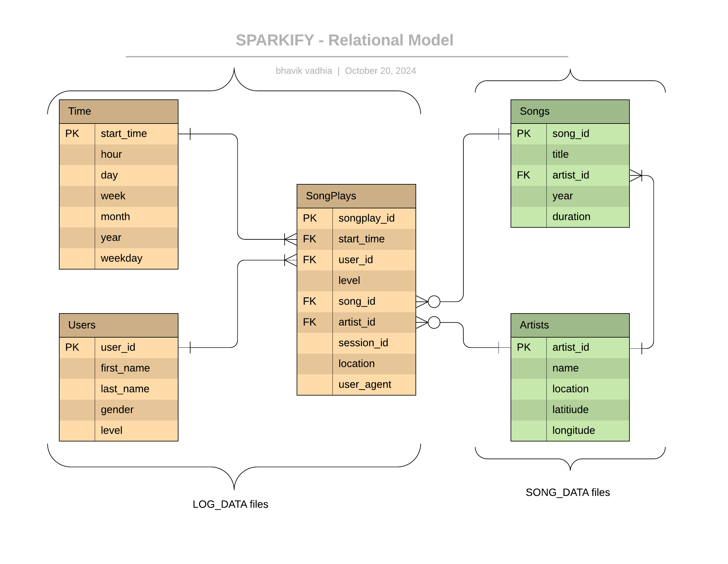The image size is (728, 564).
Task: Select the Users table header
Action: 119,326
